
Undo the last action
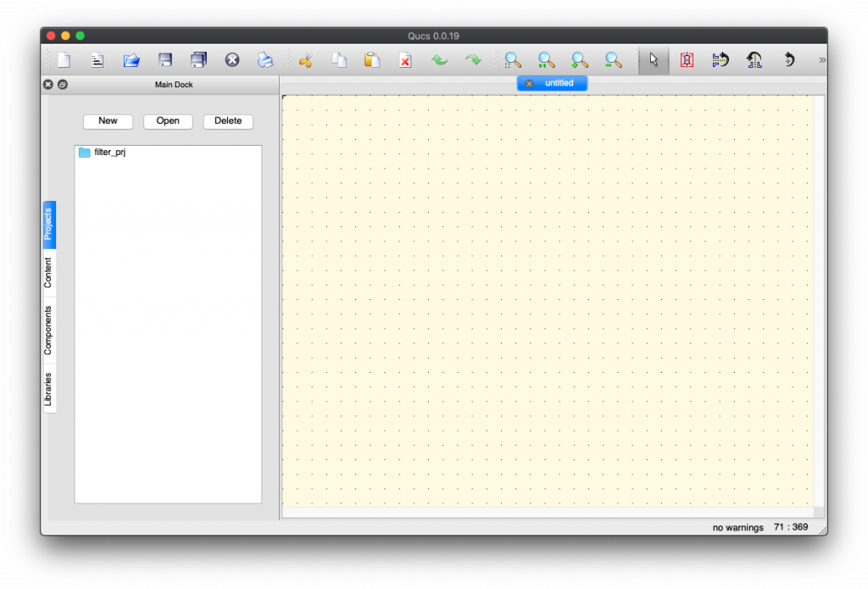[440, 60]
